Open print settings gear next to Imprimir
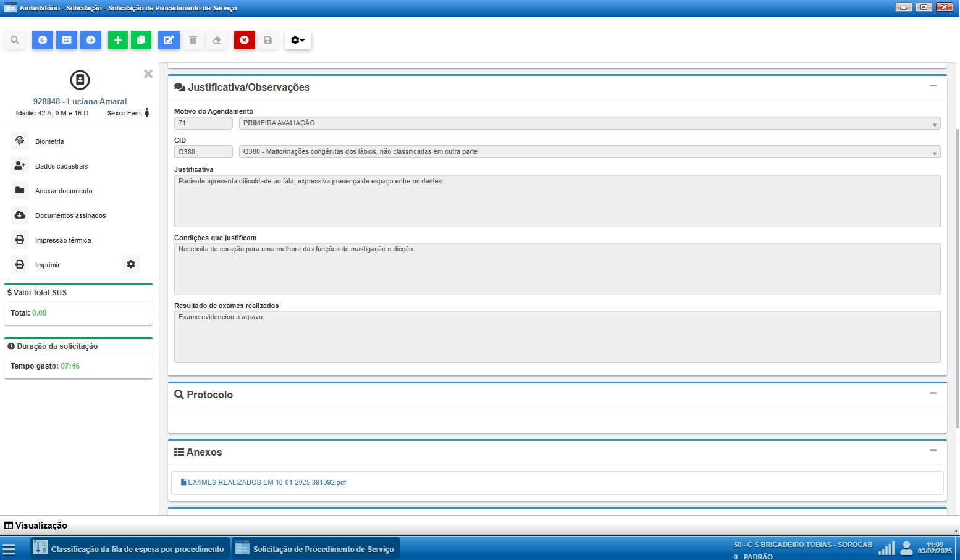 point(131,264)
